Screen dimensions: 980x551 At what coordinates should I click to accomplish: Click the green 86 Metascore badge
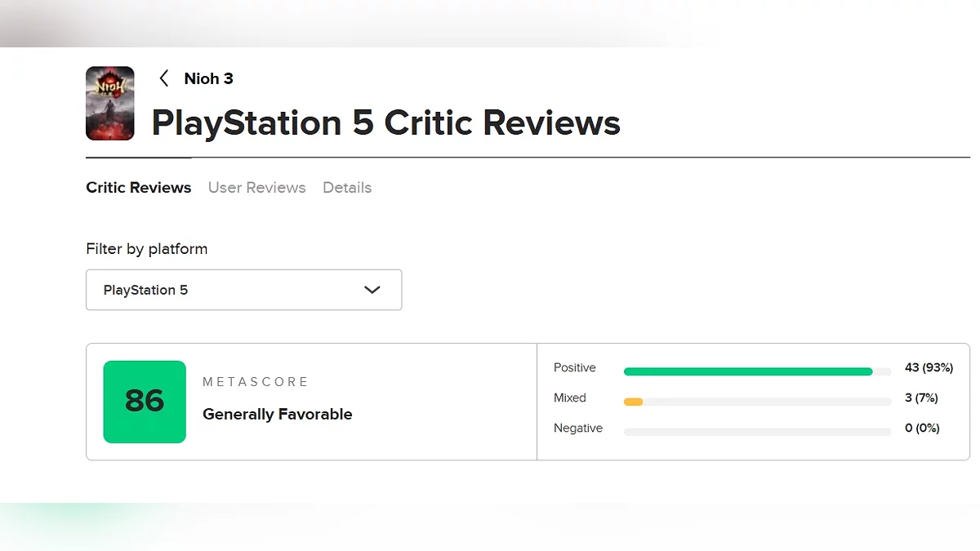point(145,402)
